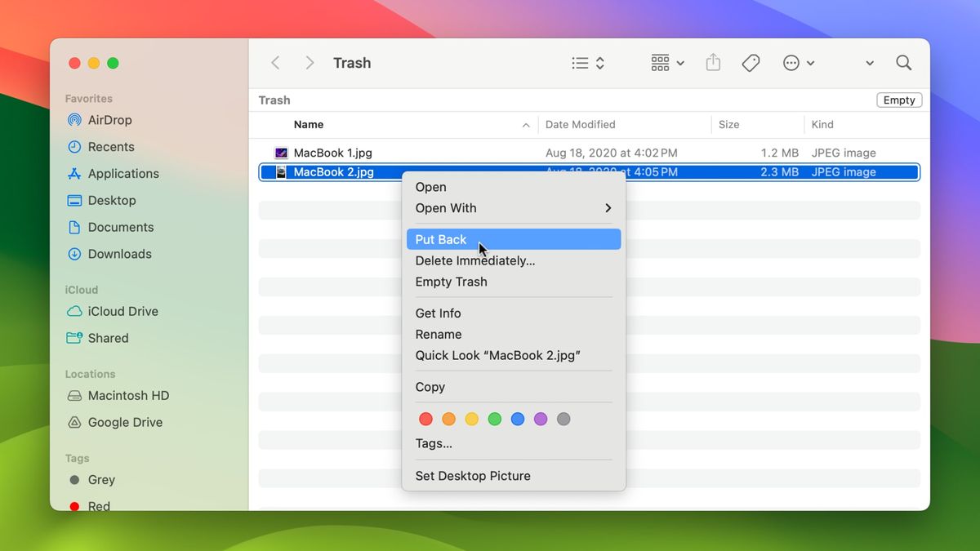Select iCloud Drive in the sidebar

tap(122, 311)
